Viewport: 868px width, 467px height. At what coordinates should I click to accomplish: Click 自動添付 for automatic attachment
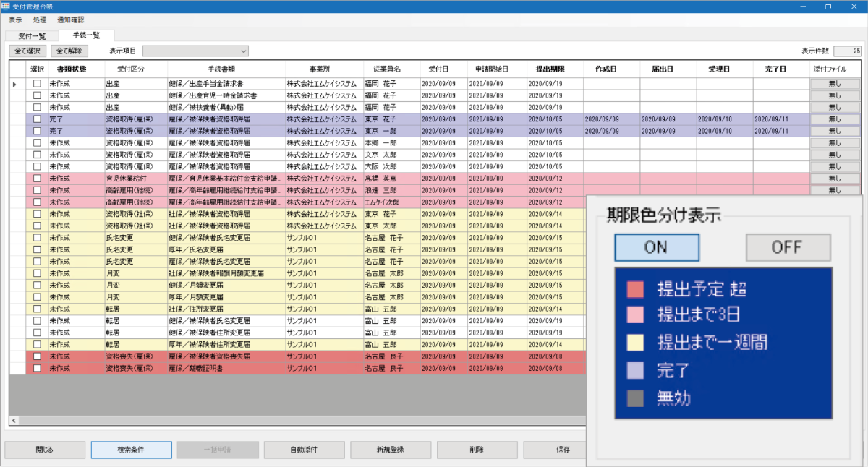pyautogui.click(x=304, y=449)
